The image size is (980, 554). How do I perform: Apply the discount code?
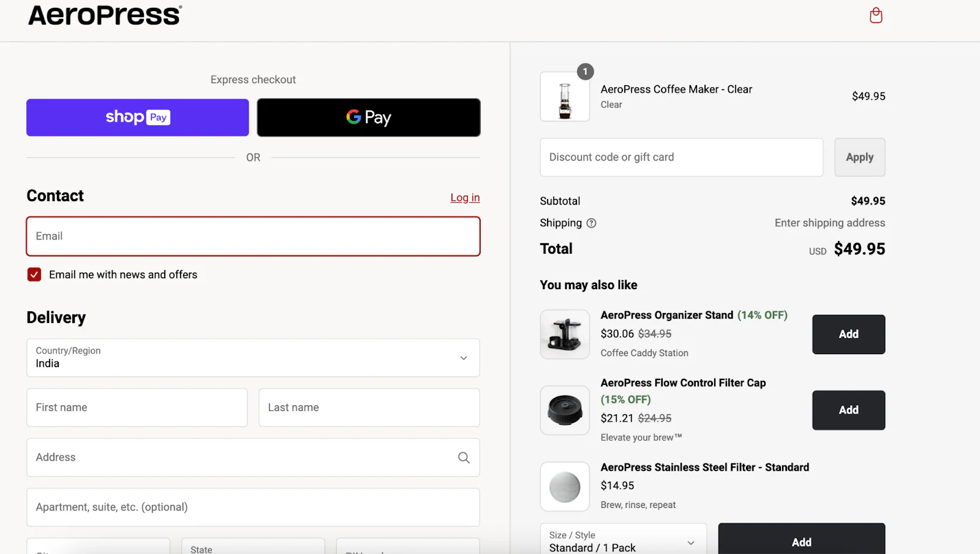[859, 157]
